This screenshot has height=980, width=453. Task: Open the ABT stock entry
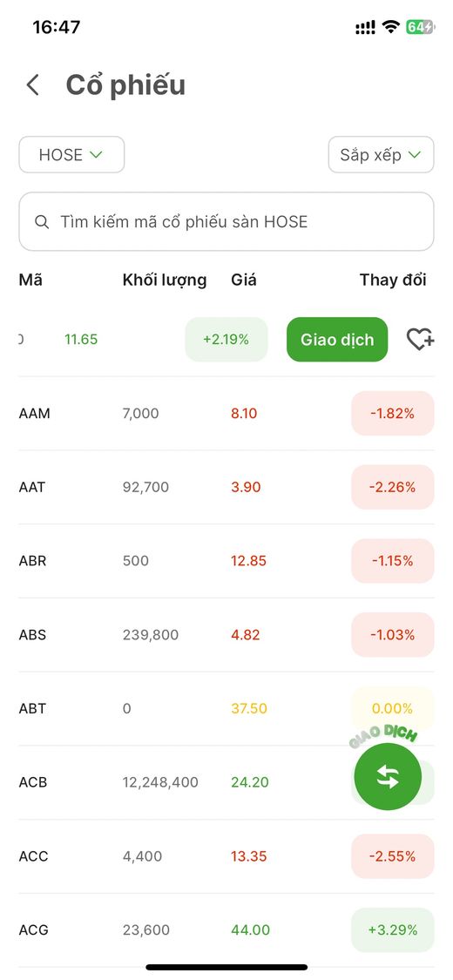(226, 708)
